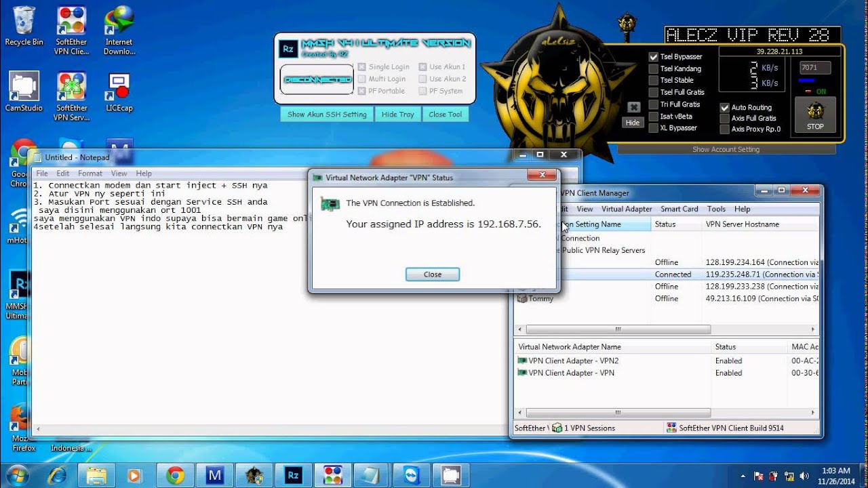
Task: Click Show Akun SSH Setting button
Action: point(327,115)
